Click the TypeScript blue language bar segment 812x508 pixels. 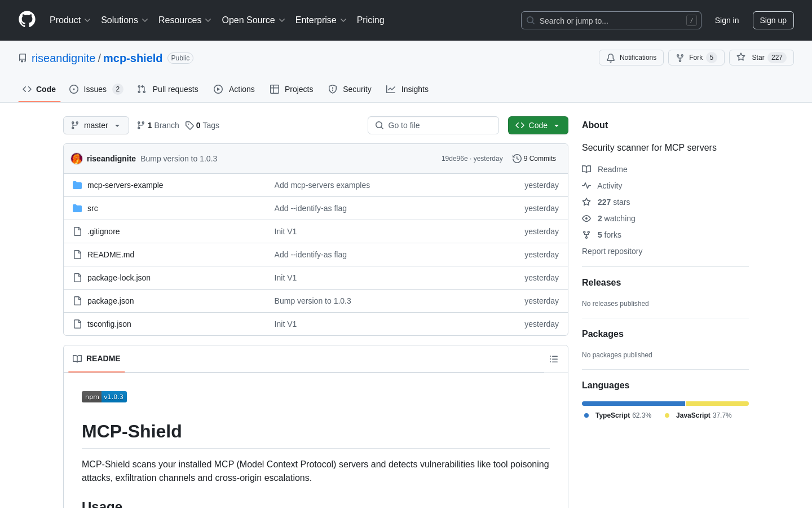coord(633,404)
